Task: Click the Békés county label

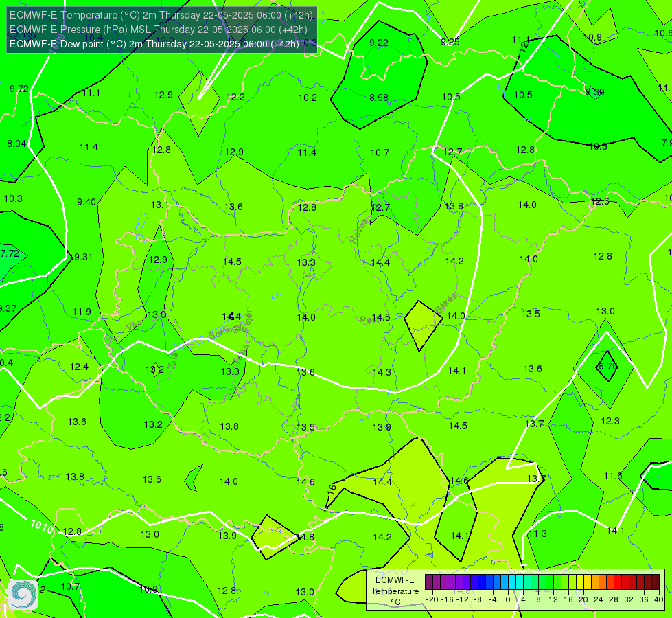Action: tap(447, 303)
